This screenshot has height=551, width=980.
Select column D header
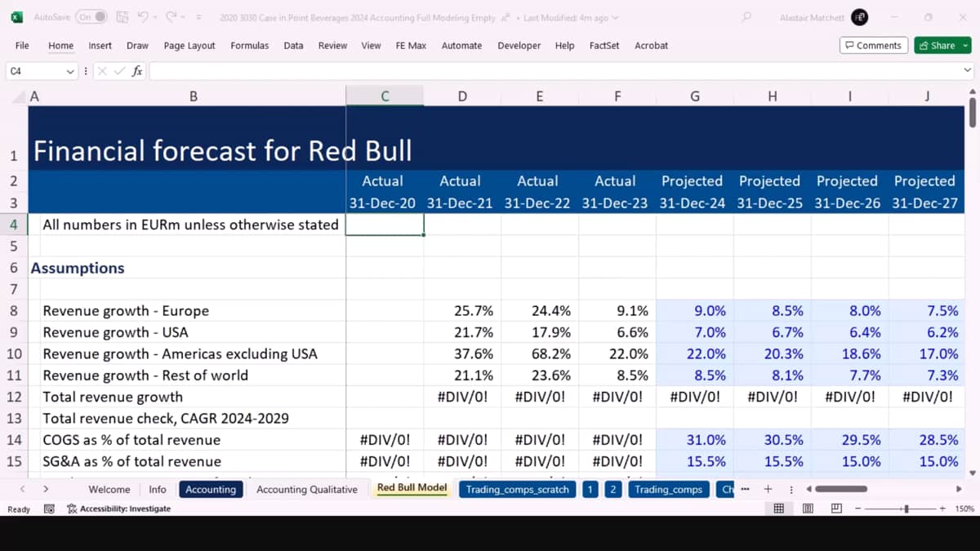coord(462,96)
